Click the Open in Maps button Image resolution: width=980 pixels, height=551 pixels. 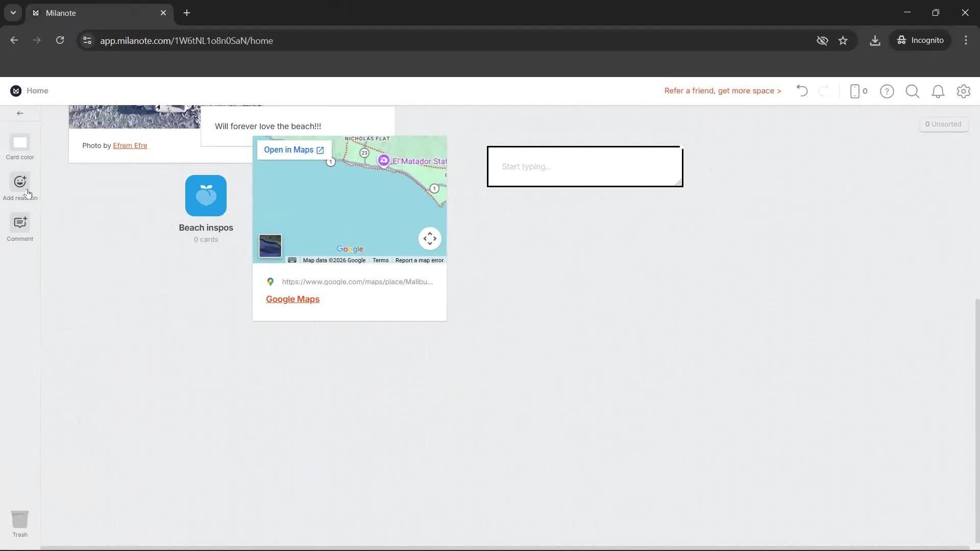[x=292, y=149]
